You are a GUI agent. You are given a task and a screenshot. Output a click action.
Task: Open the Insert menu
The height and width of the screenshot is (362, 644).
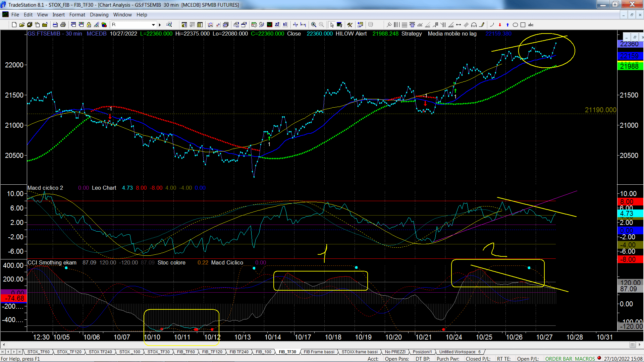58,15
